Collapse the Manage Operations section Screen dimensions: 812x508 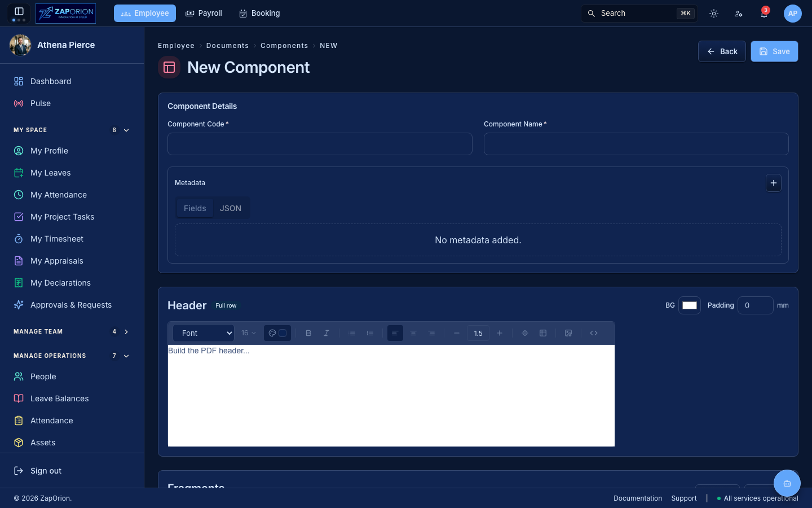(x=126, y=356)
